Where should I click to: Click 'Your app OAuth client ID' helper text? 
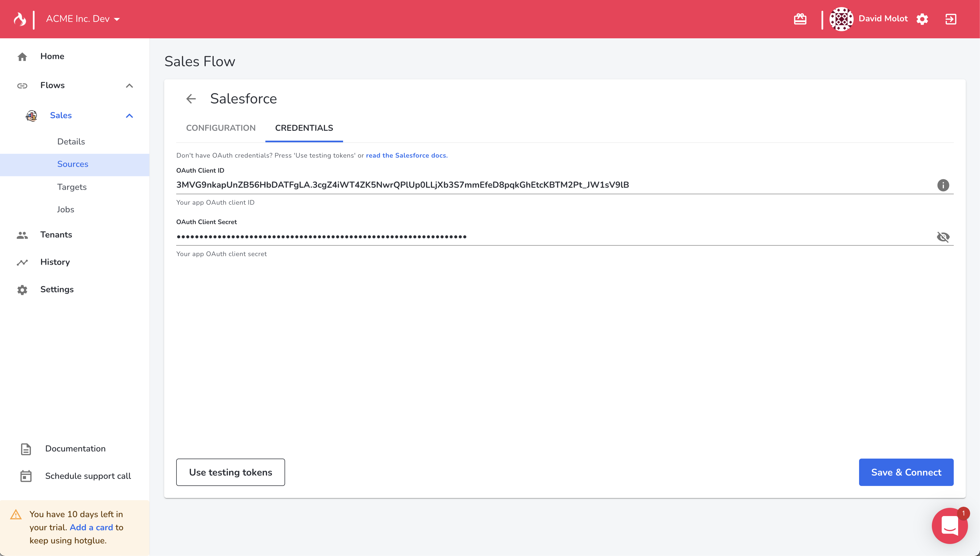coord(215,202)
